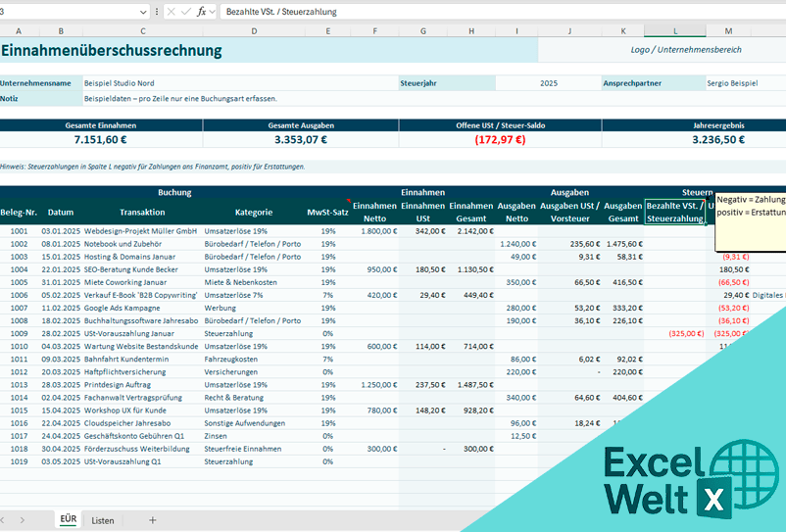Select column G header
This screenshot has width=786, height=532.
point(423,31)
